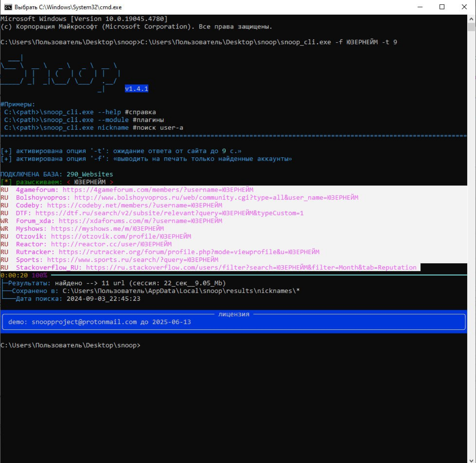Close the cmd.exe window
This screenshot has height=463, width=476.
tap(464, 7)
